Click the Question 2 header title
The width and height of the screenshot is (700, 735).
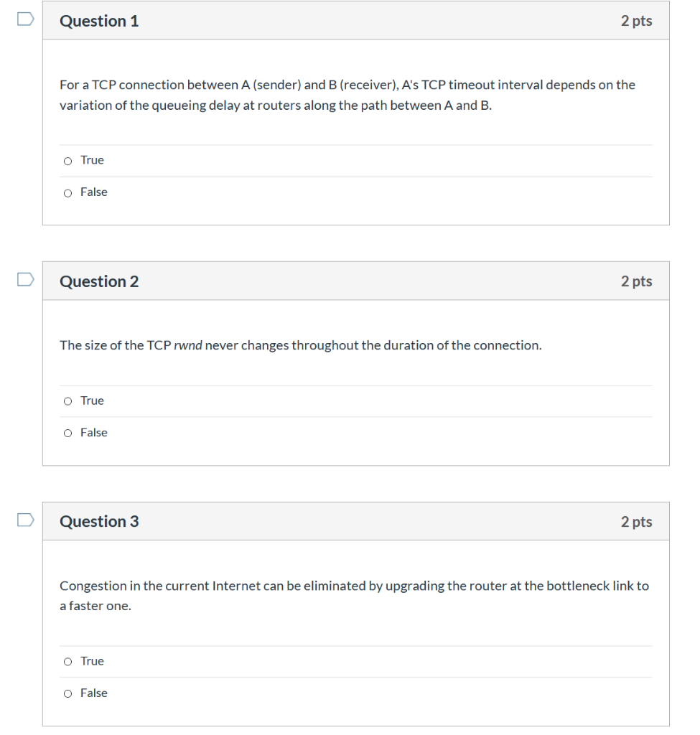click(99, 281)
